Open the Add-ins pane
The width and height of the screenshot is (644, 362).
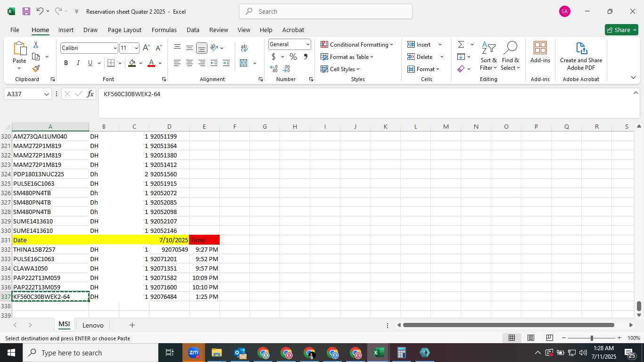tap(540, 52)
